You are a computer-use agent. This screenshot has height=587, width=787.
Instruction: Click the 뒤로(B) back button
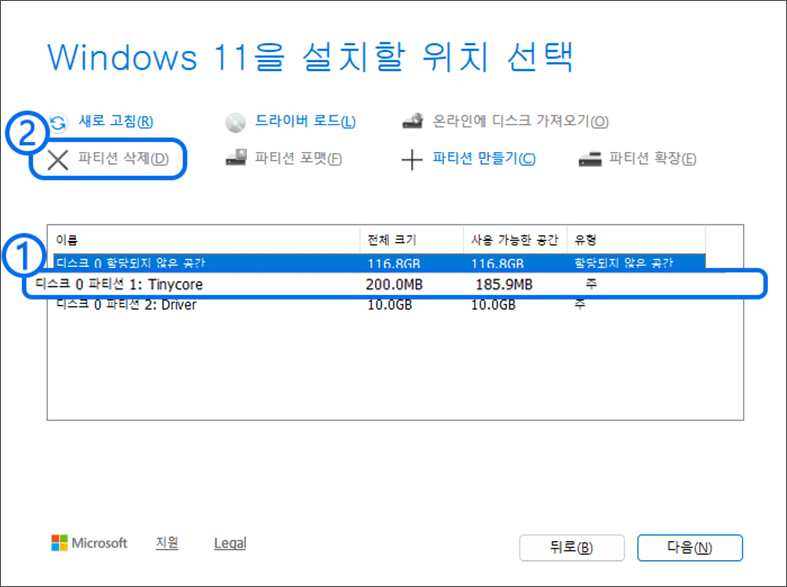572,548
